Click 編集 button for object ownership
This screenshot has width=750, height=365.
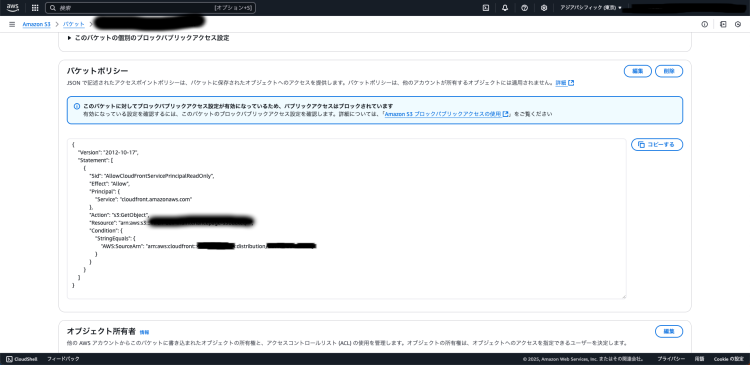669,331
